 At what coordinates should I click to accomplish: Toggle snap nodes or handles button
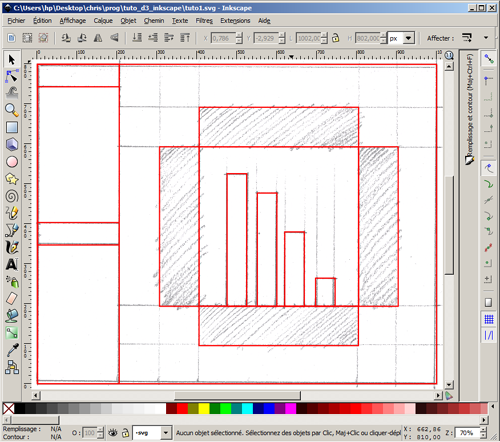(489, 168)
